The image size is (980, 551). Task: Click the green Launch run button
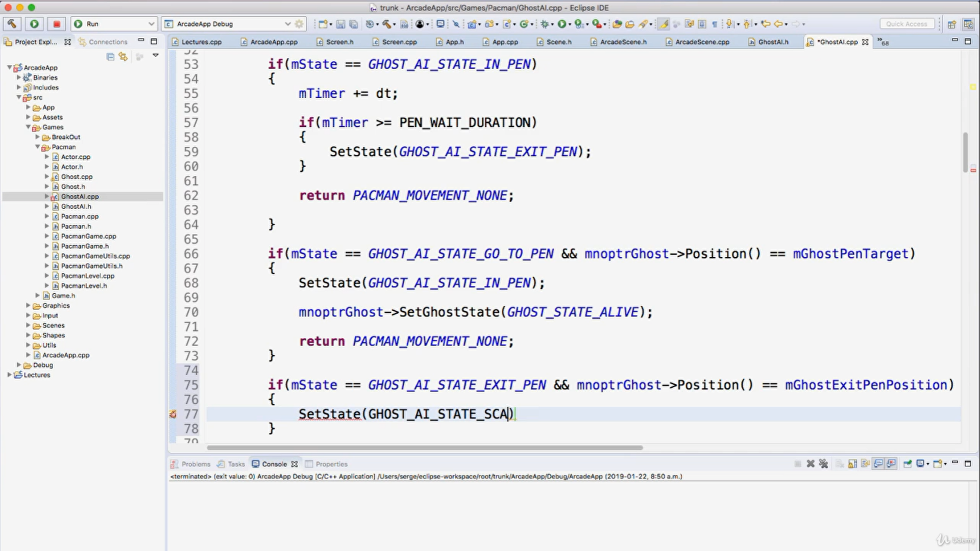(34, 24)
